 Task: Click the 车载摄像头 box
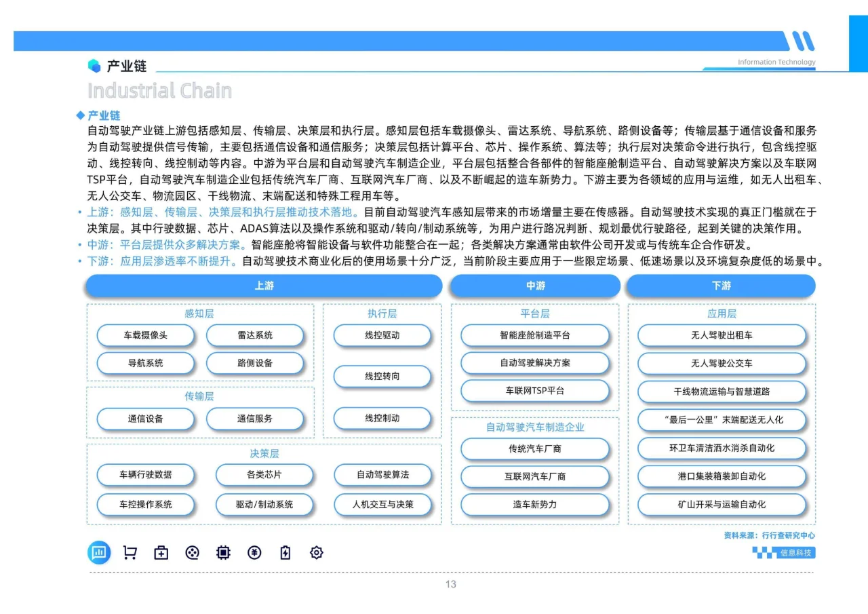(x=145, y=335)
